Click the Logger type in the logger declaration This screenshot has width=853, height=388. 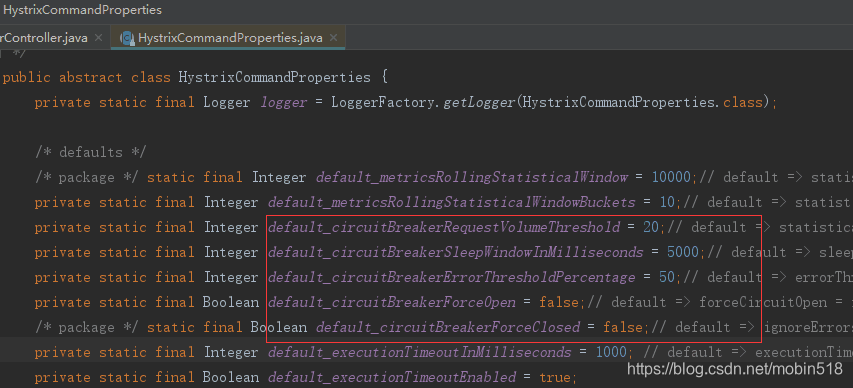pos(227,102)
